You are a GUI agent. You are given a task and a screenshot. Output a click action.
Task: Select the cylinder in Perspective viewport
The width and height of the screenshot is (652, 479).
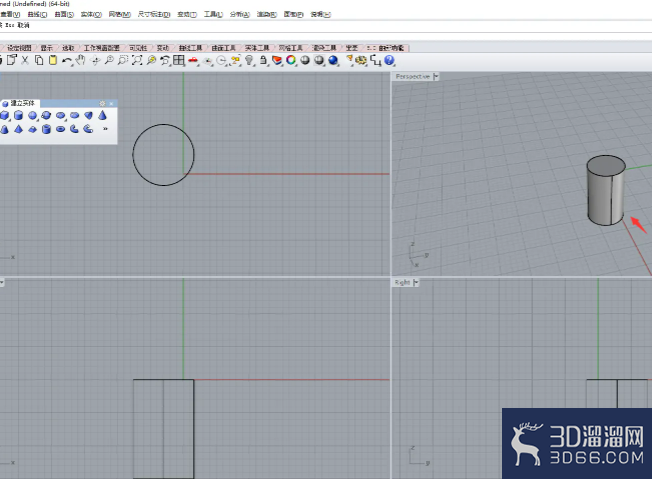click(x=605, y=190)
